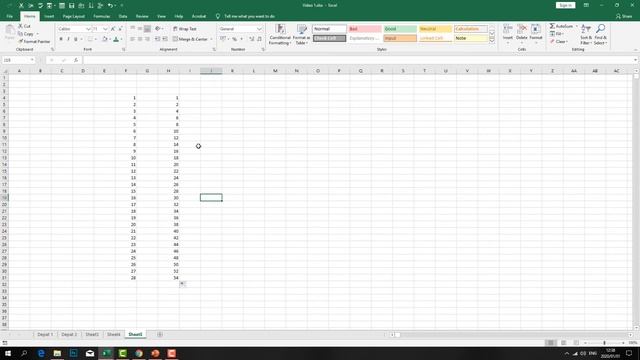Apply fill color with paint bucket

point(104,39)
